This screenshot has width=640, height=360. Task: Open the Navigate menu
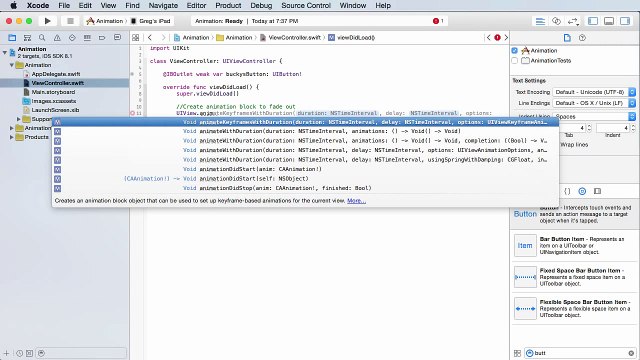point(163,5)
